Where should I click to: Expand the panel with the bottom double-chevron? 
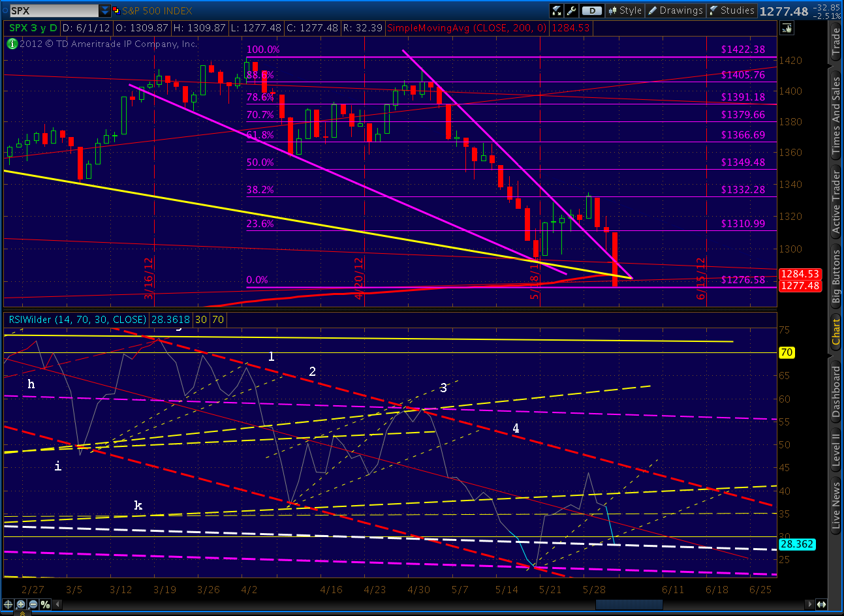point(23,613)
